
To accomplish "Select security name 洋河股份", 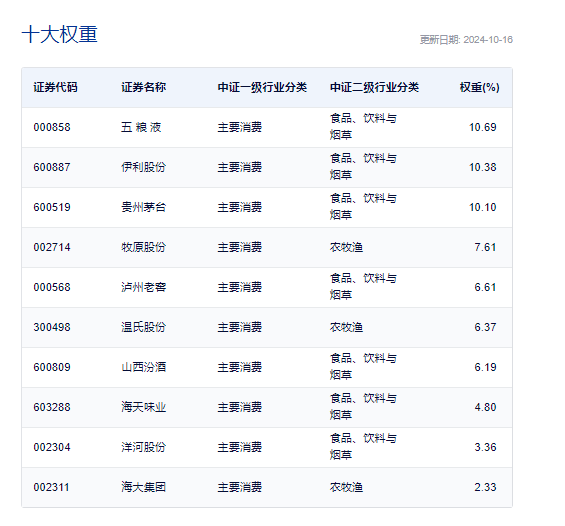I will [143, 447].
